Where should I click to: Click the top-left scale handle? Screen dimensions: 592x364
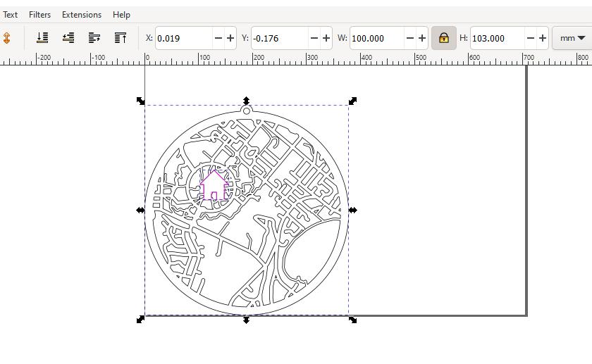point(140,101)
